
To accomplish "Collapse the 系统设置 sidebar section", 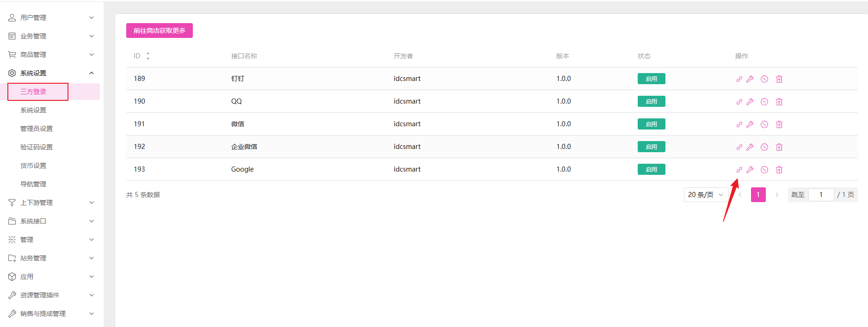I will [51, 73].
